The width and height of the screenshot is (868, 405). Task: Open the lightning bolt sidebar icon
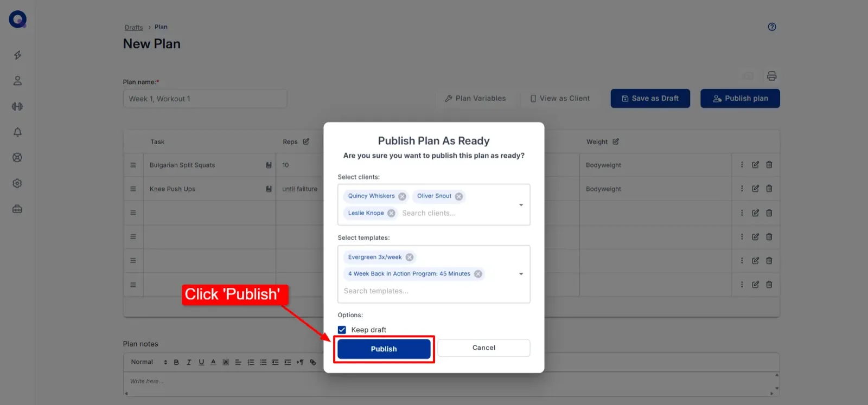pyautogui.click(x=17, y=55)
